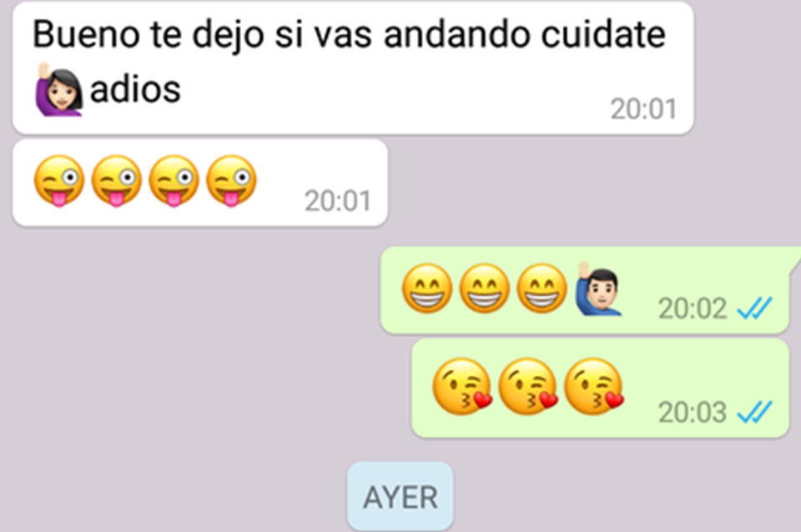Click the first kiss heart emoji
This screenshot has height=532, width=801.
coord(462,386)
